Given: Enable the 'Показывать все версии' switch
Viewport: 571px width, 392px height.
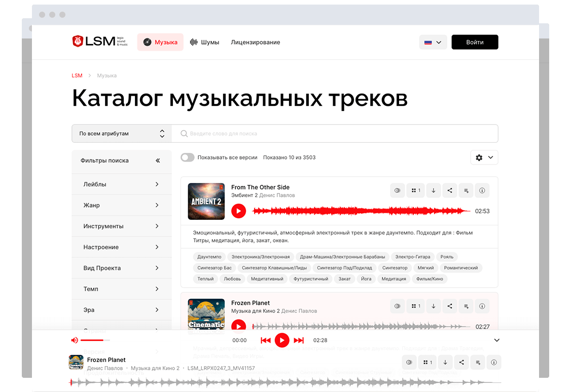Looking at the screenshot, I should point(187,158).
